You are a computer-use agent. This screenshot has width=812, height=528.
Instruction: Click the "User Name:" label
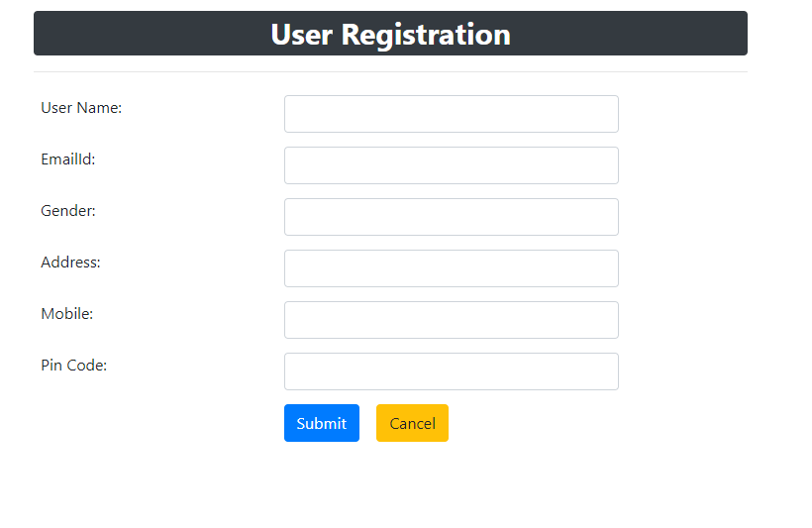(x=81, y=108)
